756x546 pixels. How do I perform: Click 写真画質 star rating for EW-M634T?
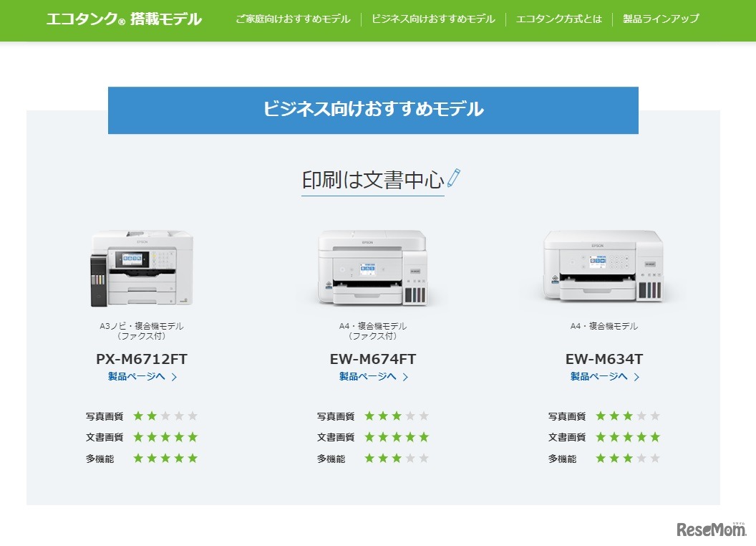(628, 416)
